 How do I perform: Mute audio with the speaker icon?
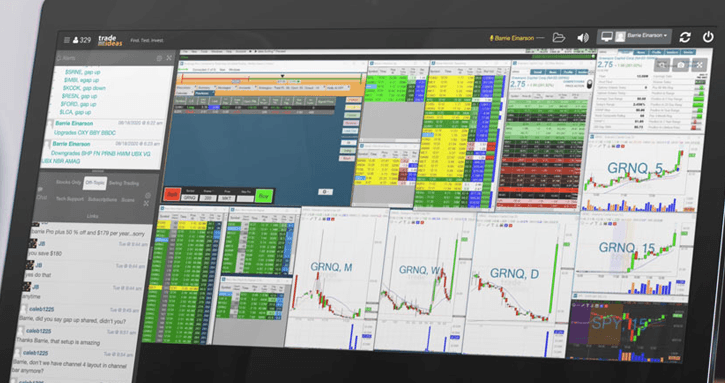[583, 37]
